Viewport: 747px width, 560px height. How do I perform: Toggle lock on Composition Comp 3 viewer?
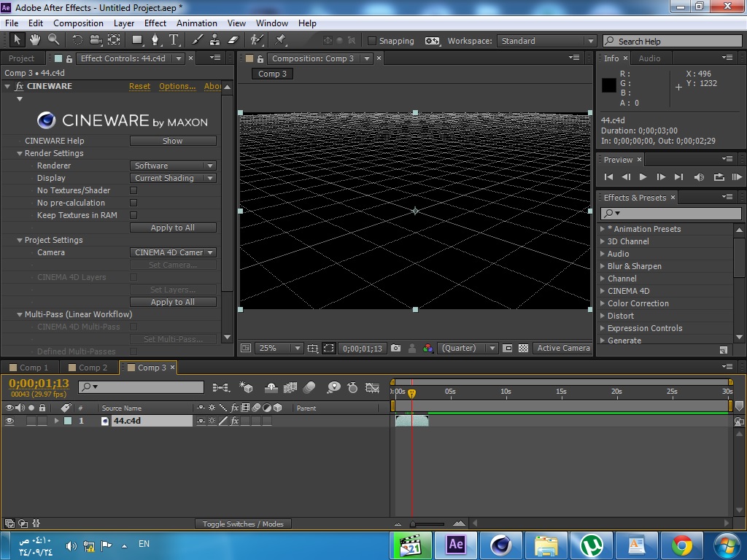point(260,58)
